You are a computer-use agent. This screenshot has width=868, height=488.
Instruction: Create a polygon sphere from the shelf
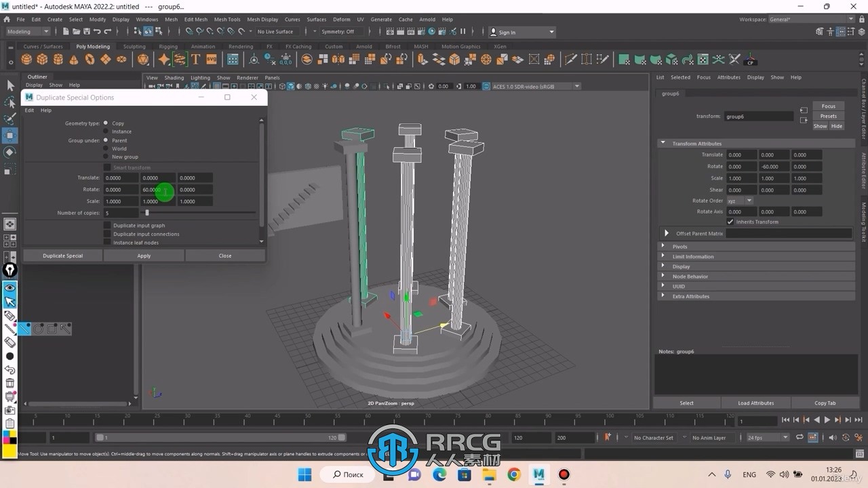point(27,60)
